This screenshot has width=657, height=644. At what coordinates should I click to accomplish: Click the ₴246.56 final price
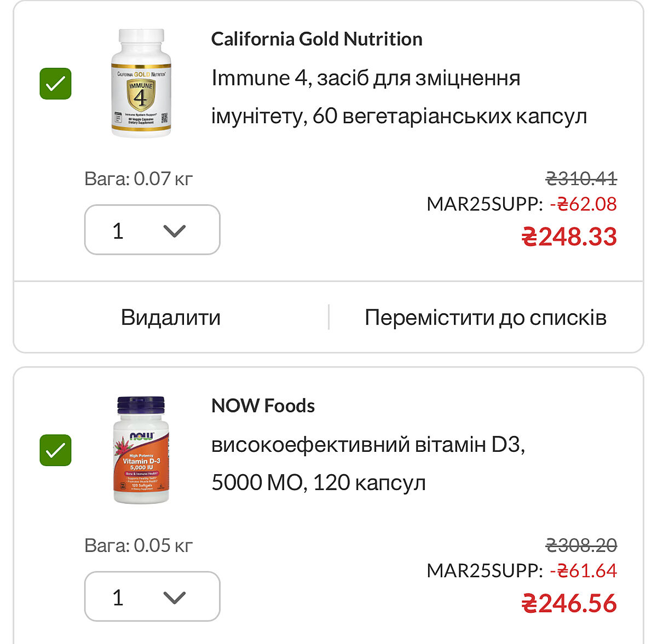click(569, 603)
